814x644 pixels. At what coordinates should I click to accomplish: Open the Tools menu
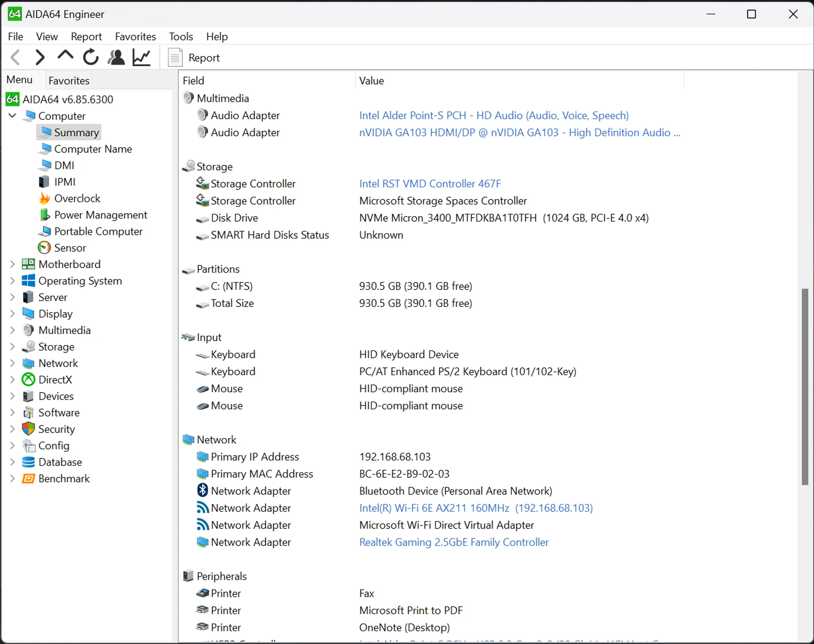[x=181, y=36]
